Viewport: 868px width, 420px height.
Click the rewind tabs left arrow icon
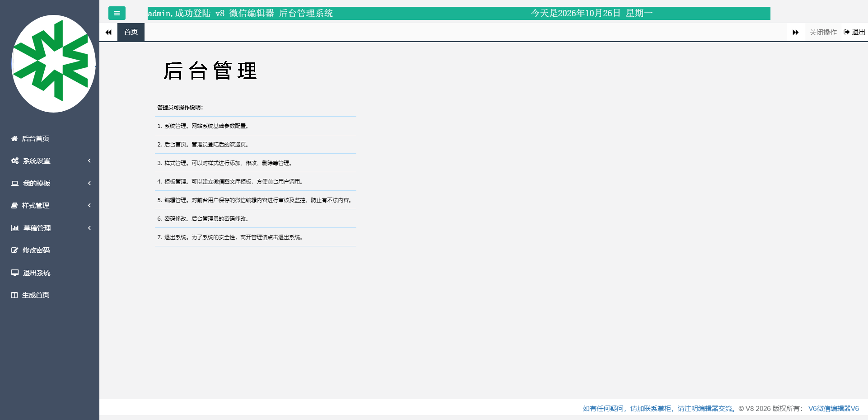(108, 32)
